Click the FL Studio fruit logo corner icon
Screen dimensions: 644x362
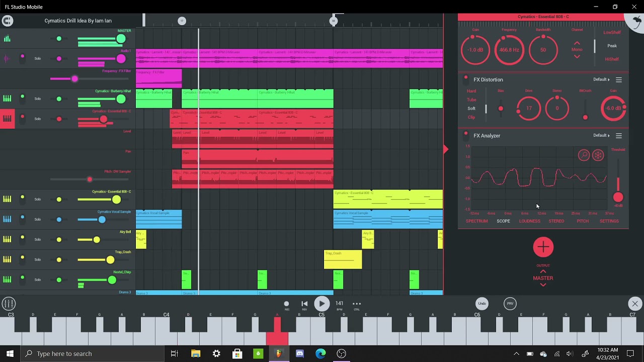coord(636,22)
